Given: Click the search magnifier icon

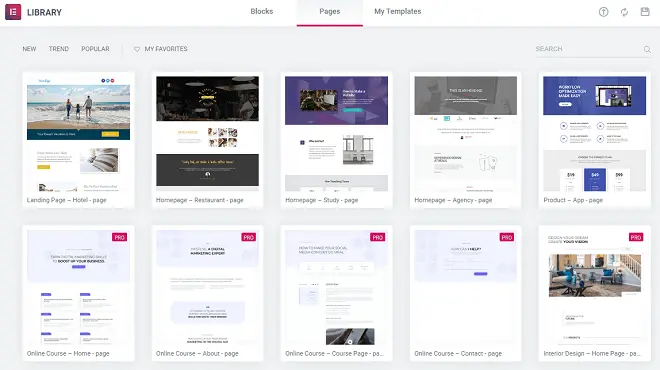Looking at the screenshot, I should pos(647,49).
